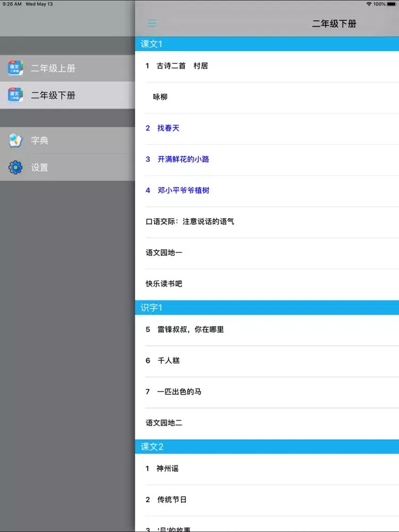Open 设置 from the sidebar
Viewport: 399px width, 532px height.
click(x=68, y=167)
